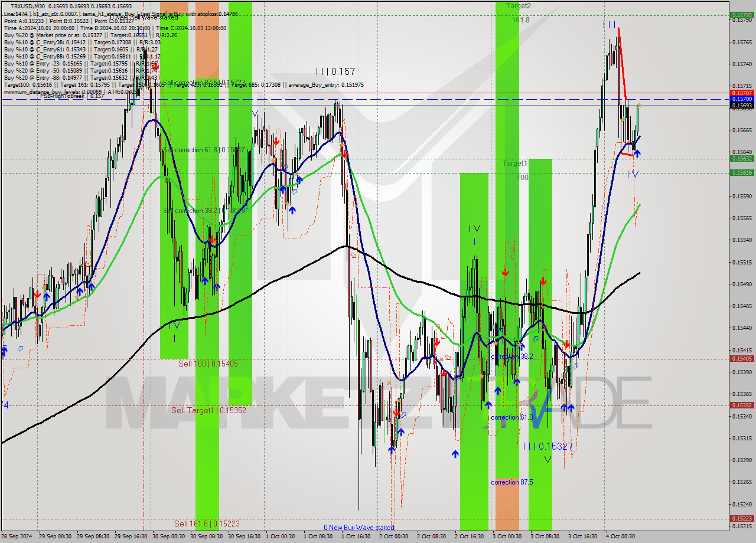This screenshot has width=756, height=543.
Task: Select the 2 Oct 16:30 time label
Action: coord(471,537)
